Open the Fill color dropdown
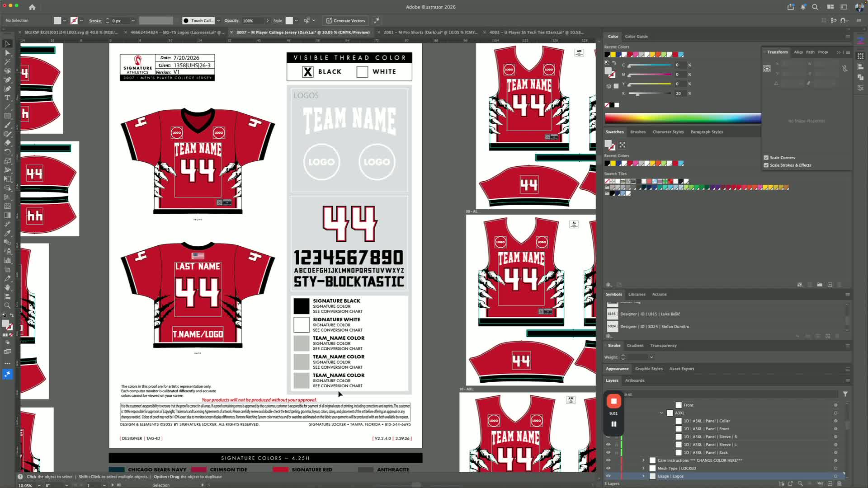 65,21
